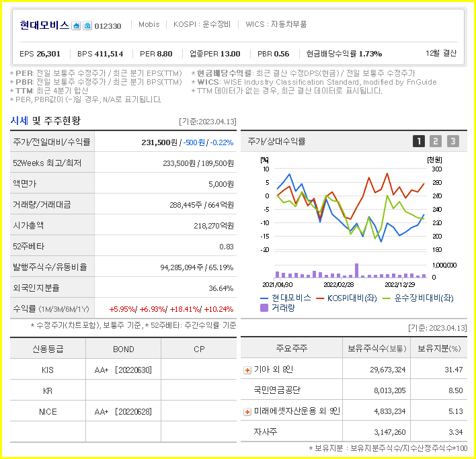Image resolution: width=476 pixels, height=459 pixels.
Task: Select the 거래량/거래대금 value 288,445주 / 664억원
Action: click(202, 205)
